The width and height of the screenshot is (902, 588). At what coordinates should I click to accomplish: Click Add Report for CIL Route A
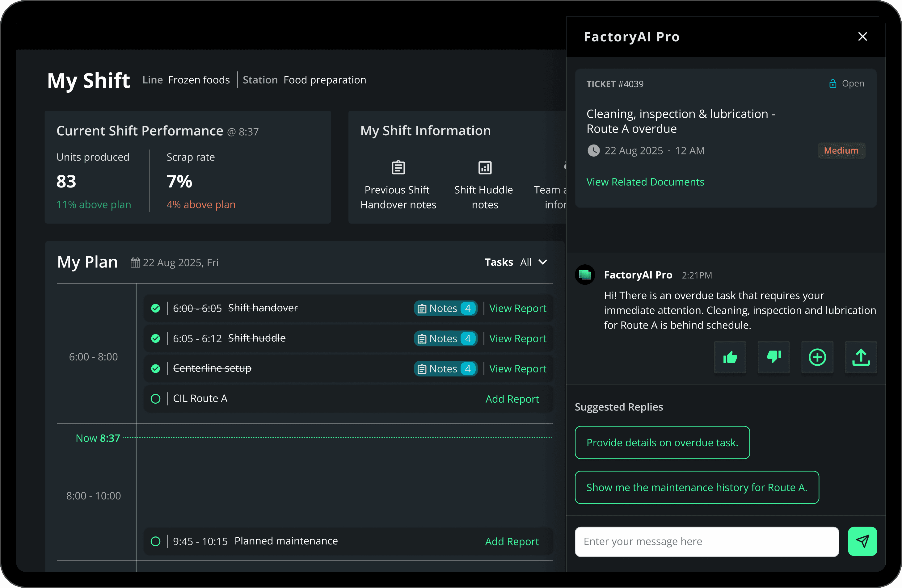point(512,399)
